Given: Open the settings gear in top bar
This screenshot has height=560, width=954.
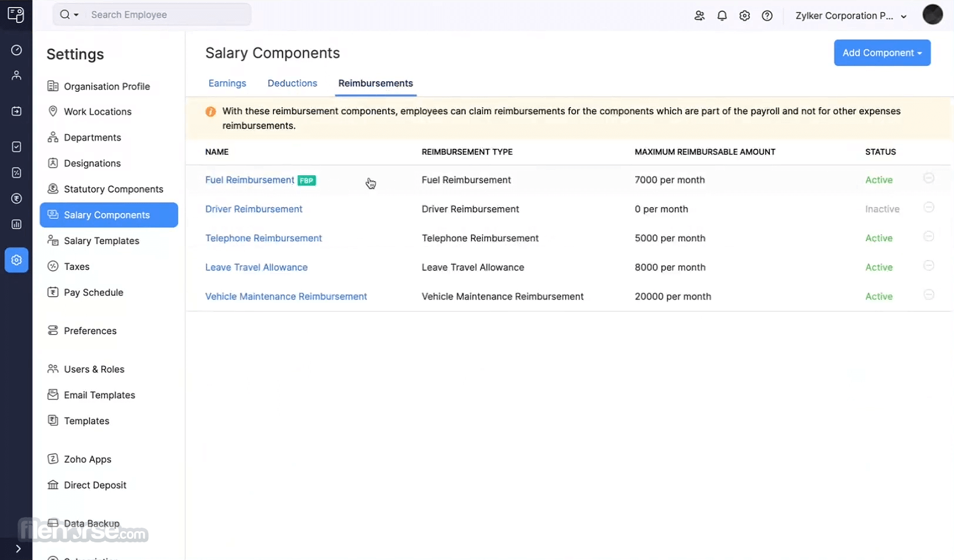Looking at the screenshot, I should pos(745,16).
